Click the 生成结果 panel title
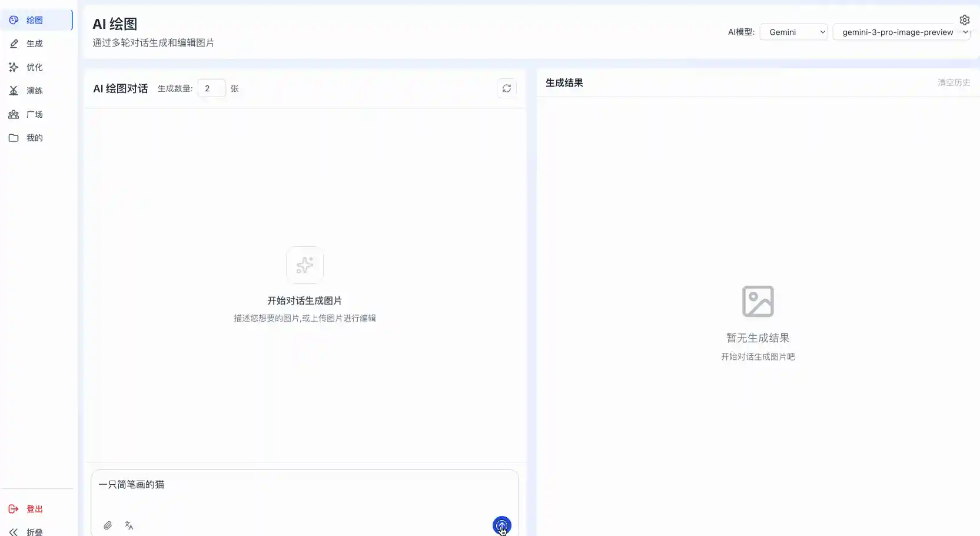This screenshot has height=536, width=980. (564, 82)
